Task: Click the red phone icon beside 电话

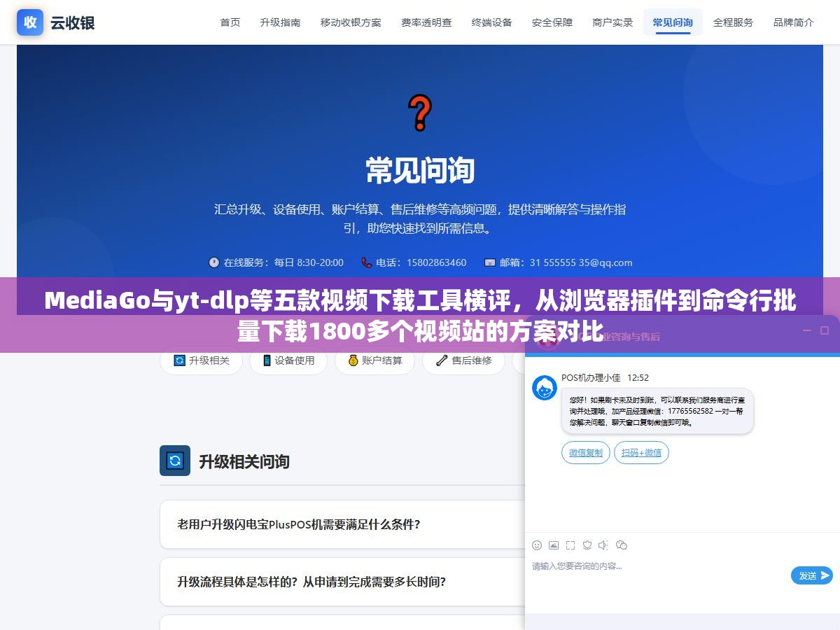Action: pos(367,262)
